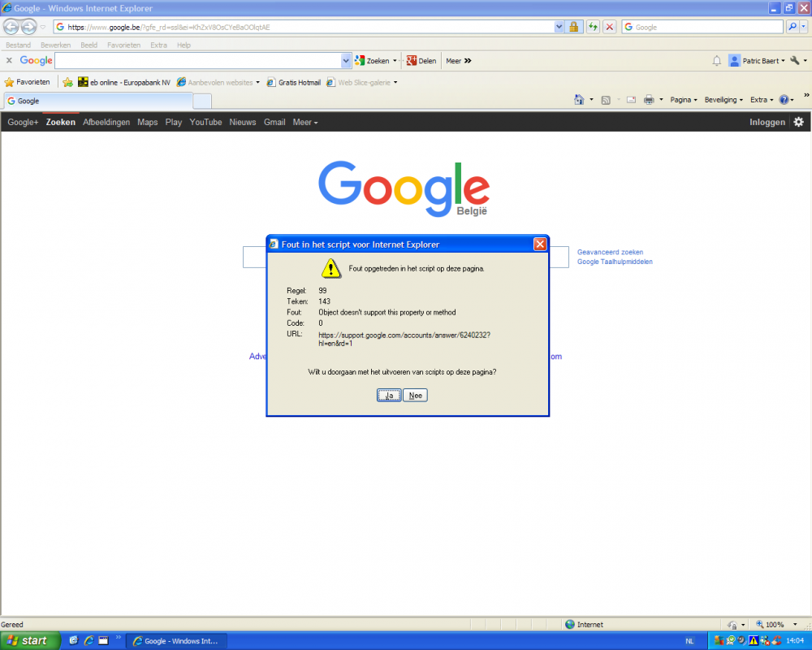Image resolution: width=812 pixels, height=650 pixels.
Task: Open the Bewerken menu
Action: tap(55, 45)
